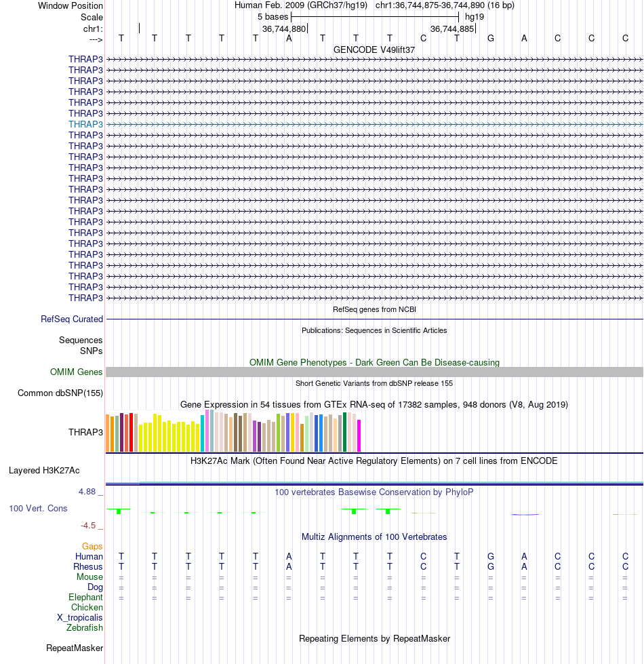Click the chr1: ruler label
This screenshot has height=664, width=644.
click(x=93, y=28)
